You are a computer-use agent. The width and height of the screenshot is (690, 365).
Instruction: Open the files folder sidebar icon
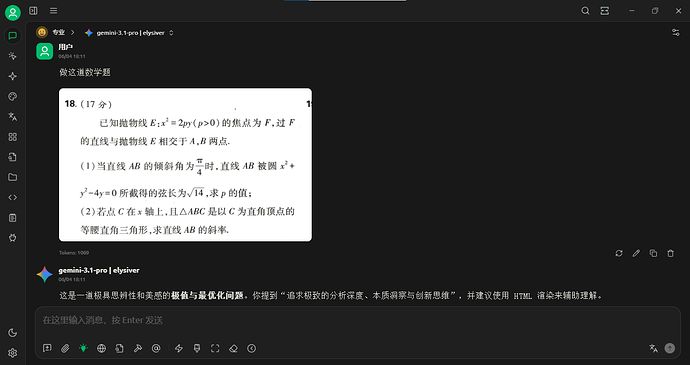[13, 177]
